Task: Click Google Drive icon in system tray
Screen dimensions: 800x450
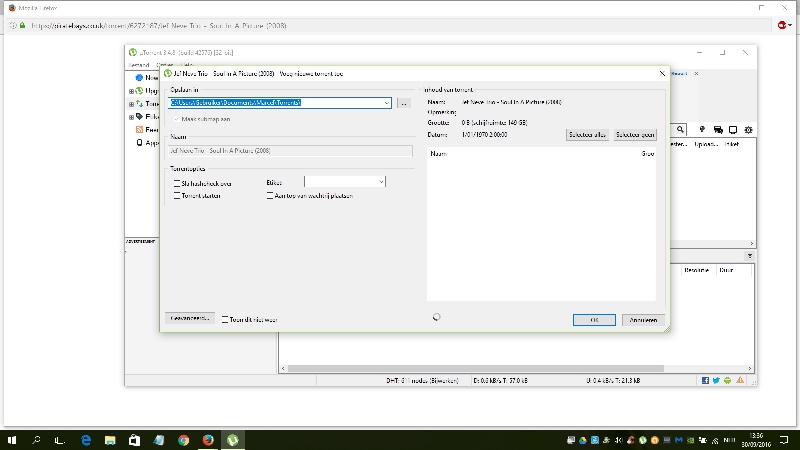Action: tap(583, 440)
